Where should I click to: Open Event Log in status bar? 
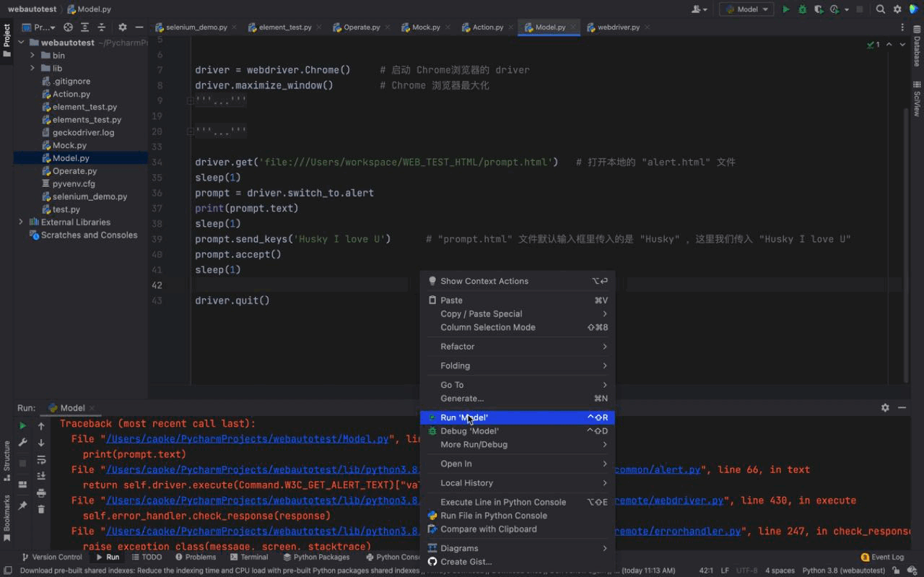click(x=882, y=557)
